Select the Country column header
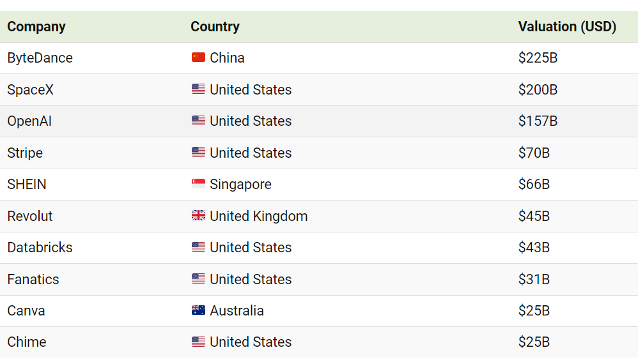638x364 pixels. click(x=215, y=27)
